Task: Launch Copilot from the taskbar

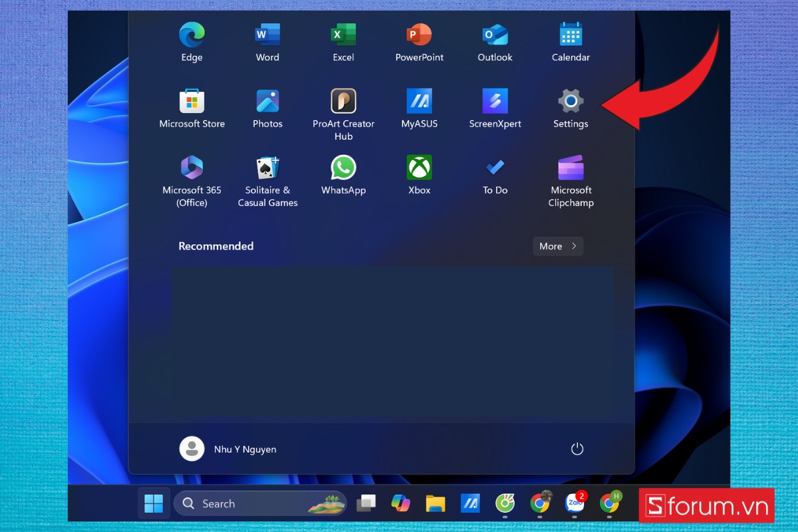Action: coord(400,503)
